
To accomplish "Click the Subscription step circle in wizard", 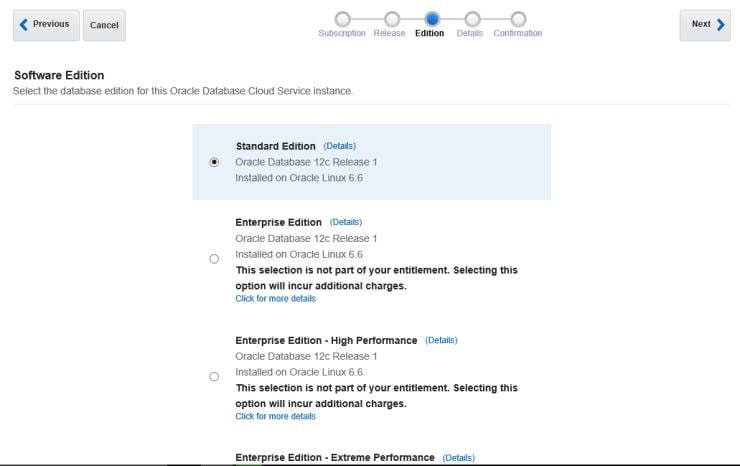I will [343, 18].
